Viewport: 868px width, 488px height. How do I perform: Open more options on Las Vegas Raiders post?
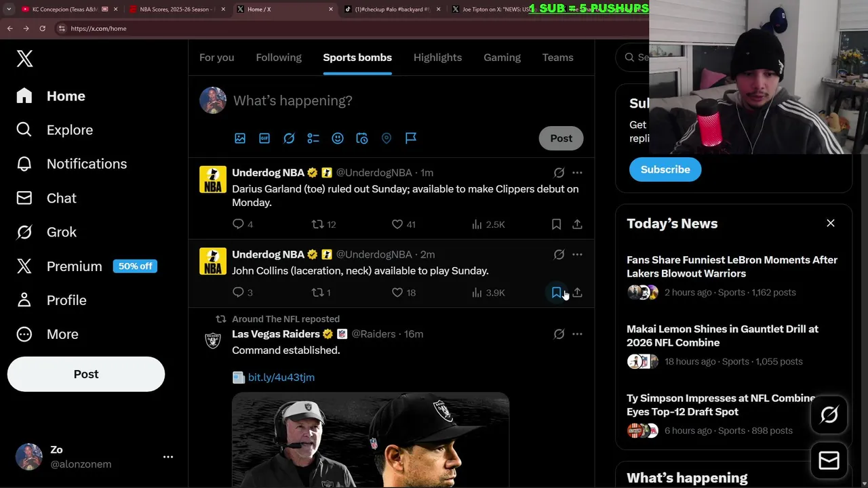(x=577, y=334)
